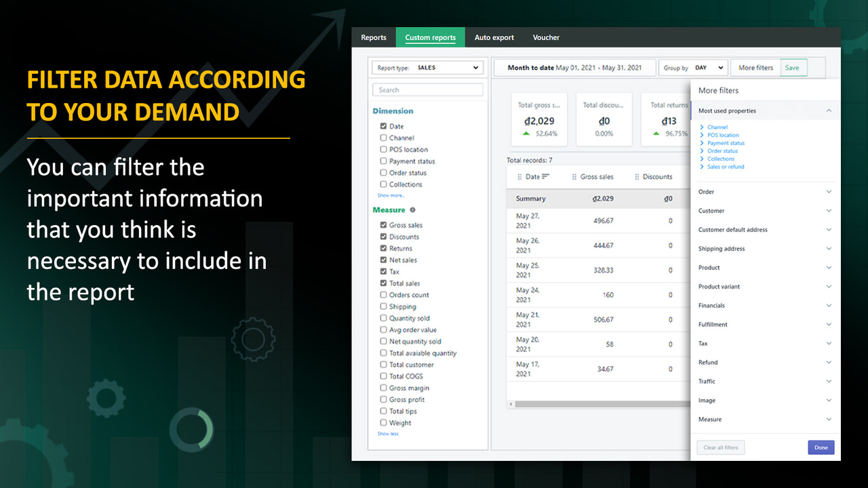Screen dimensions: 868x488
Task: Enable the Channel dimension checkbox
Action: 383,138
